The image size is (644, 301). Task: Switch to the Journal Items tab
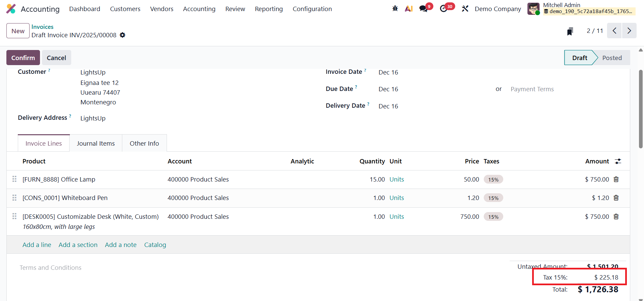pos(96,144)
